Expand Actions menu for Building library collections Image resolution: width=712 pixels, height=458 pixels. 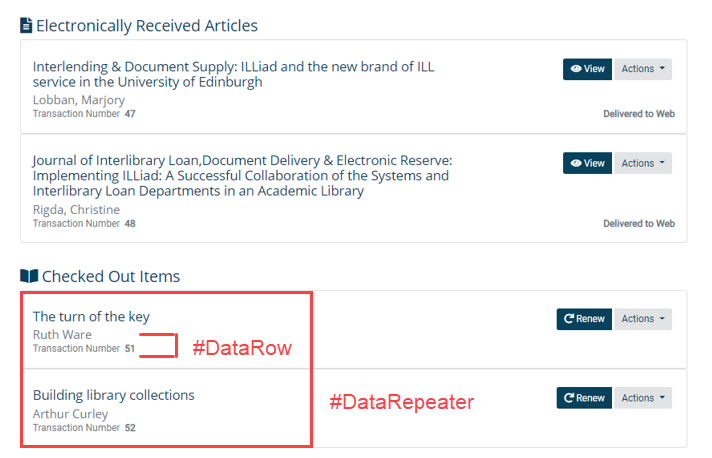tap(643, 398)
